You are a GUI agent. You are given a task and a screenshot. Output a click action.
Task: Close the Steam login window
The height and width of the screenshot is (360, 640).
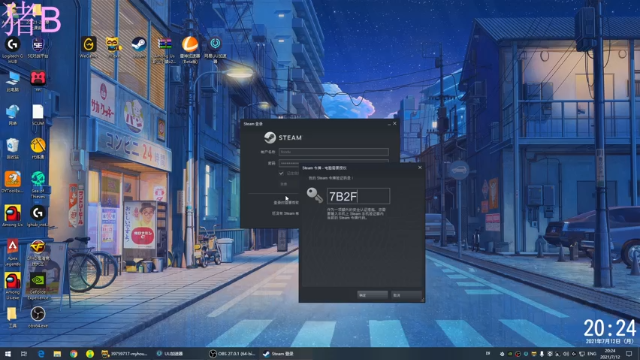tap(395, 124)
